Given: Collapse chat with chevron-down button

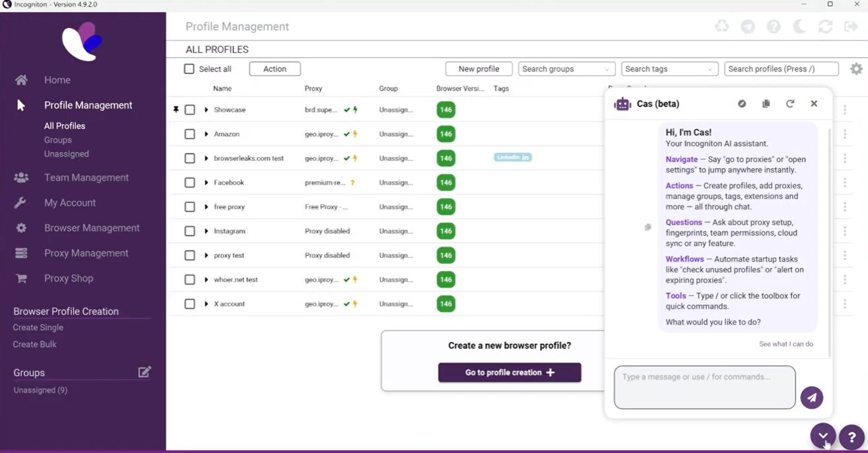Looking at the screenshot, I should (x=823, y=436).
